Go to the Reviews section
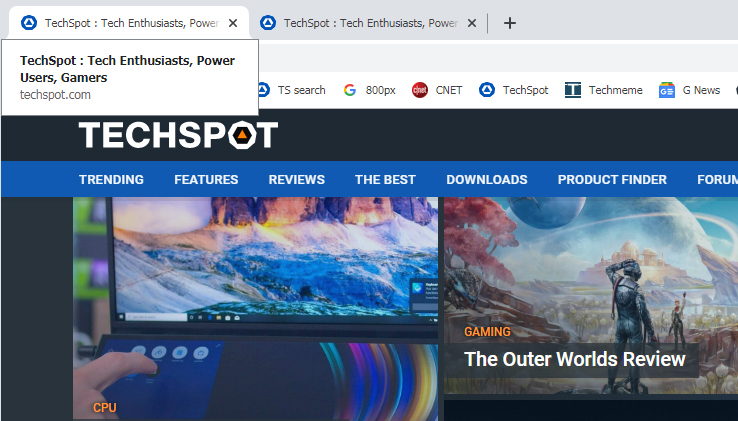Viewport: 738px width, 421px height. tap(297, 179)
